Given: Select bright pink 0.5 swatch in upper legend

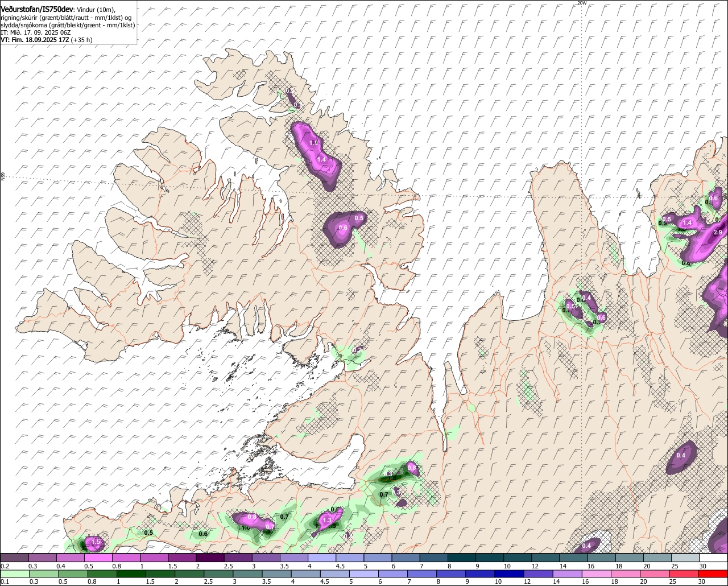Looking at the screenshot, I should coord(98,558).
